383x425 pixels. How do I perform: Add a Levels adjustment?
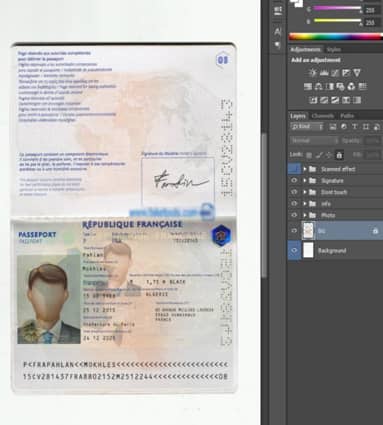324,73
